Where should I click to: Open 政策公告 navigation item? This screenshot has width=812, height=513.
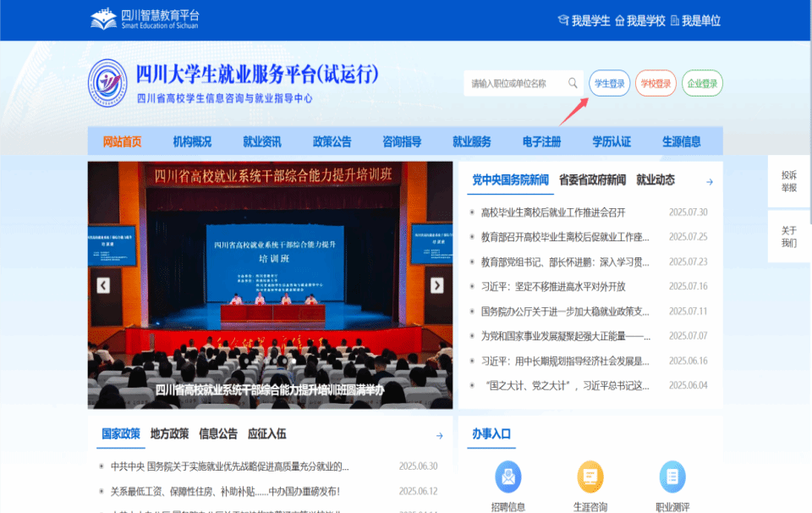332,141
